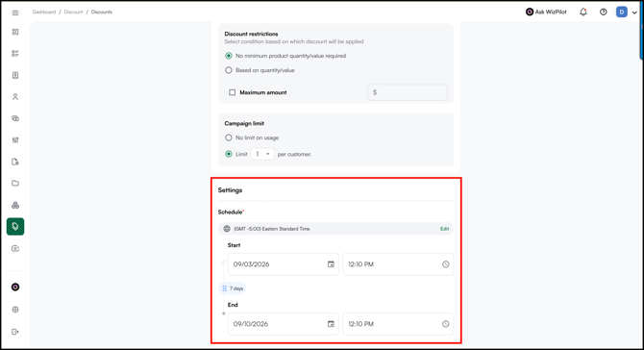
Task: Click the Settings heading
Action: 230,190
